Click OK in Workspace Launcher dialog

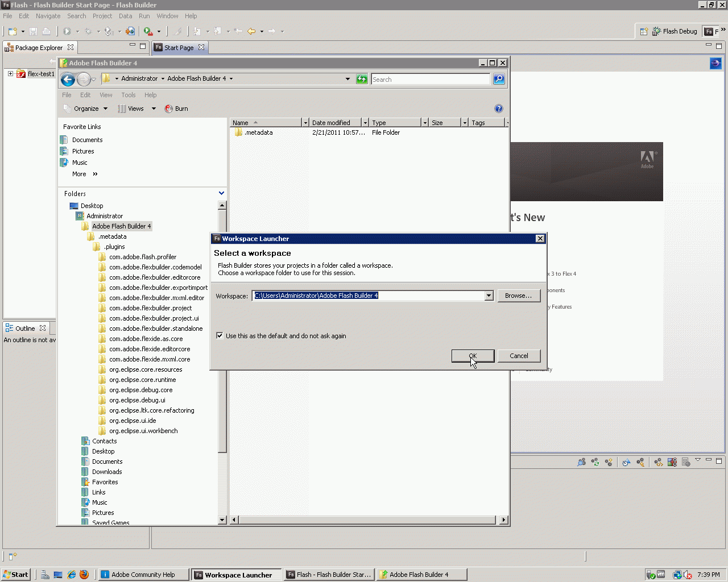point(473,356)
